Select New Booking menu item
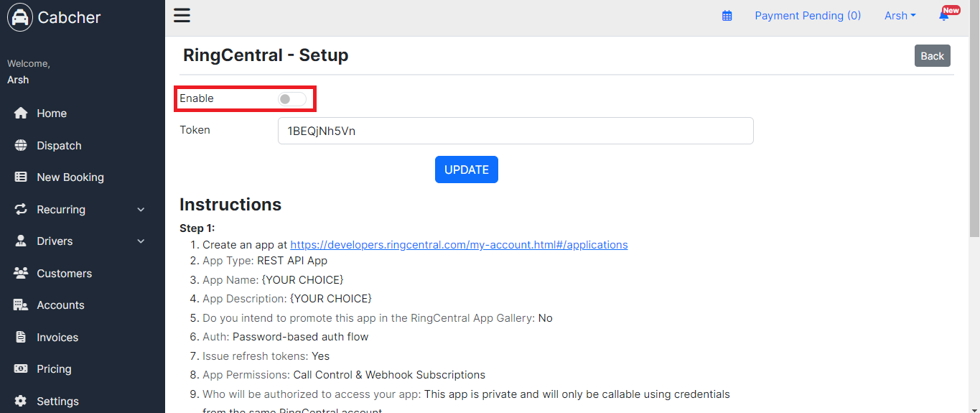 coord(70,177)
